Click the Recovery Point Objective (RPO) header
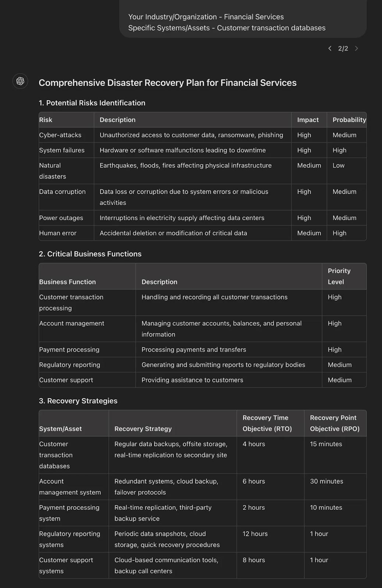This screenshot has height=588, width=382. [x=335, y=423]
